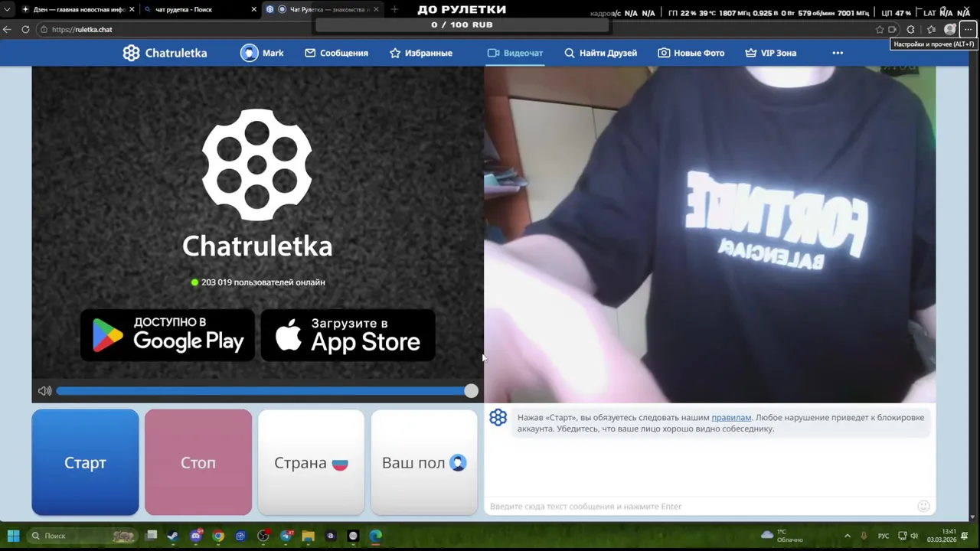This screenshot has height=551, width=980.
Task: Open File Explorer from the taskbar
Action: (x=308, y=536)
